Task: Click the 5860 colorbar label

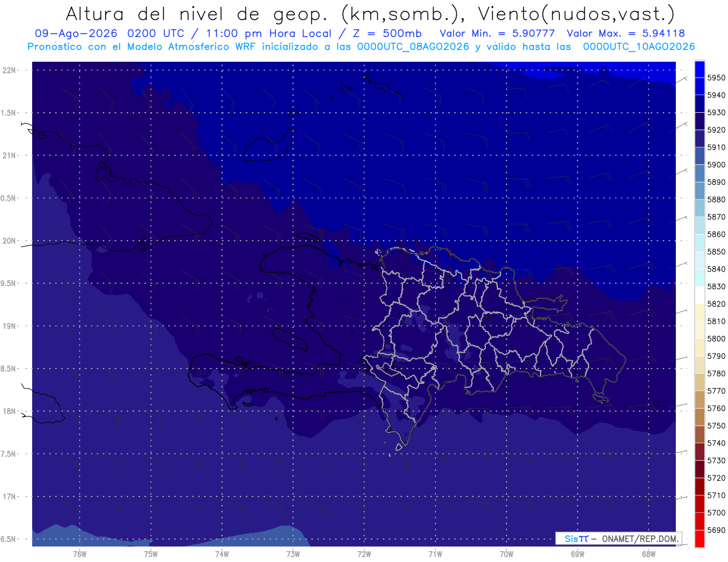Action: 716,234
